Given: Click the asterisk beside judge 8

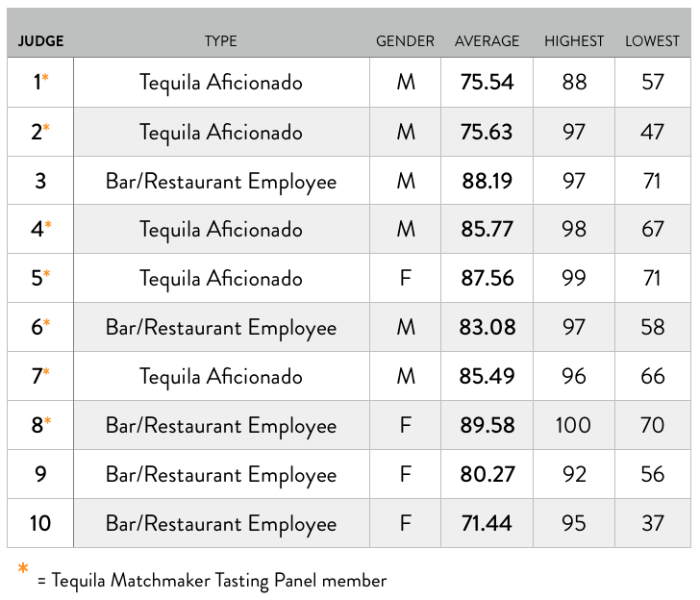Looking at the screenshot, I should coord(46,420).
